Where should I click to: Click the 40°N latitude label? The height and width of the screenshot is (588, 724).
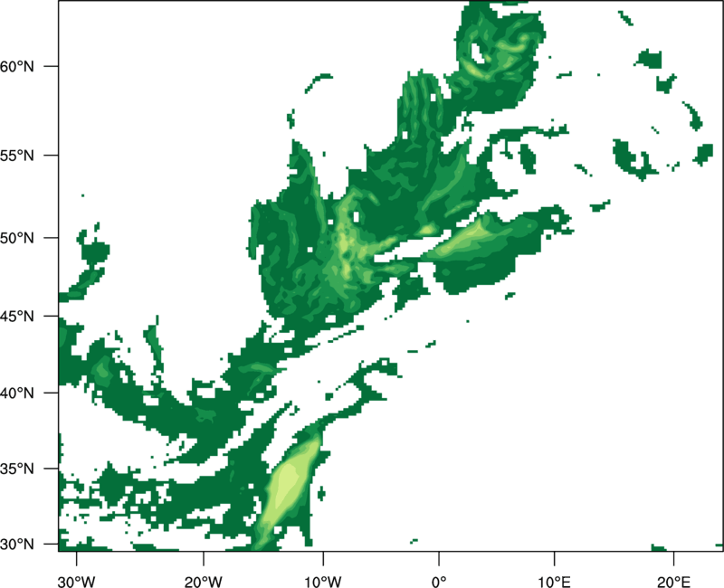(x=17, y=394)
